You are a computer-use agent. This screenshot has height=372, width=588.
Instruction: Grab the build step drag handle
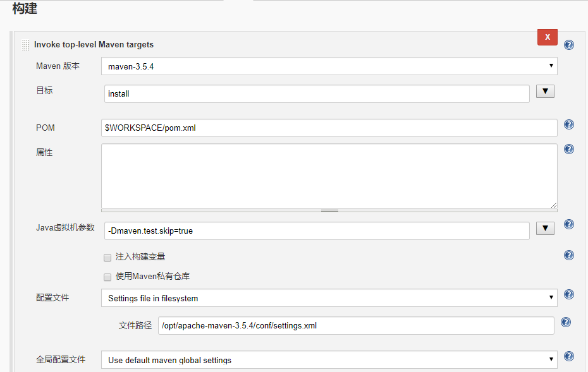click(25, 45)
